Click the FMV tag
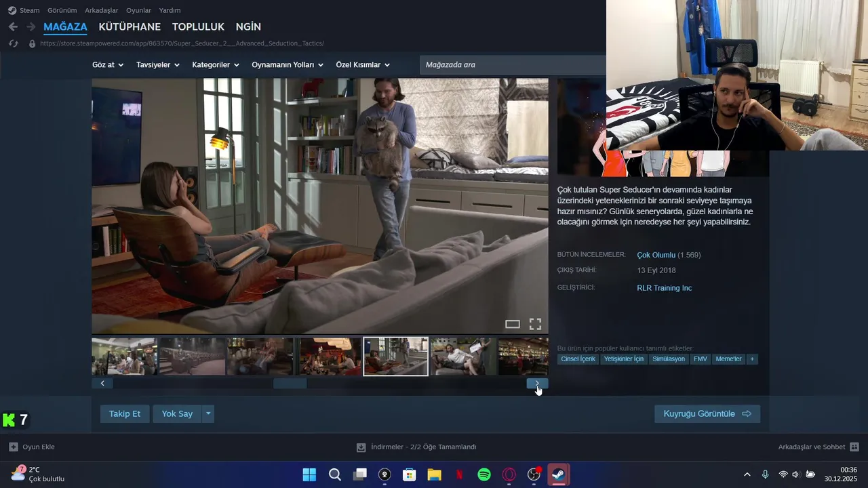This screenshot has height=488, width=868. click(701, 359)
